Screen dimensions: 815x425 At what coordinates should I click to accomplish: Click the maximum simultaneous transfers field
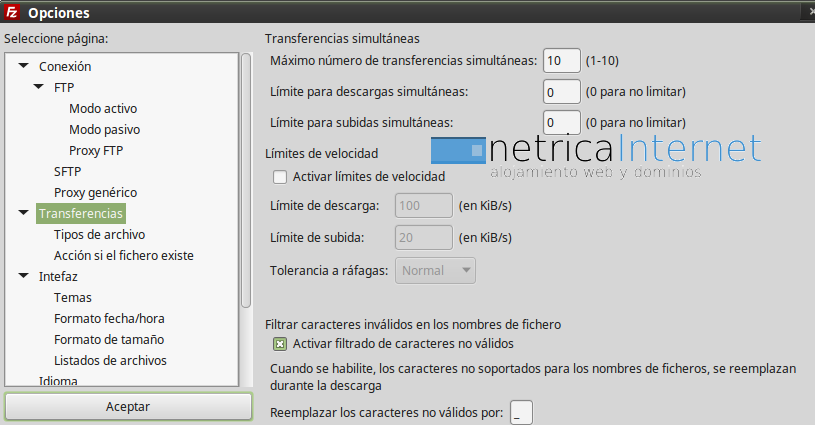(x=561, y=61)
